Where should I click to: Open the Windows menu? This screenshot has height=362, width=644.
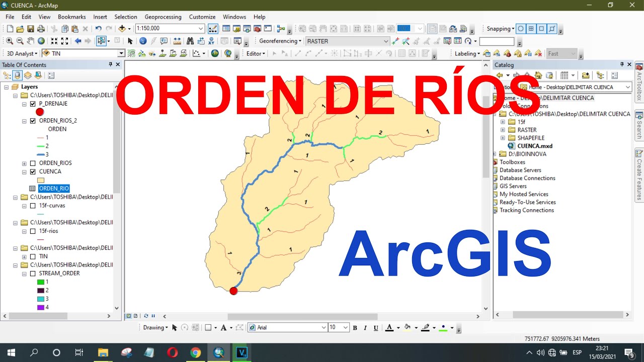(234, 17)
